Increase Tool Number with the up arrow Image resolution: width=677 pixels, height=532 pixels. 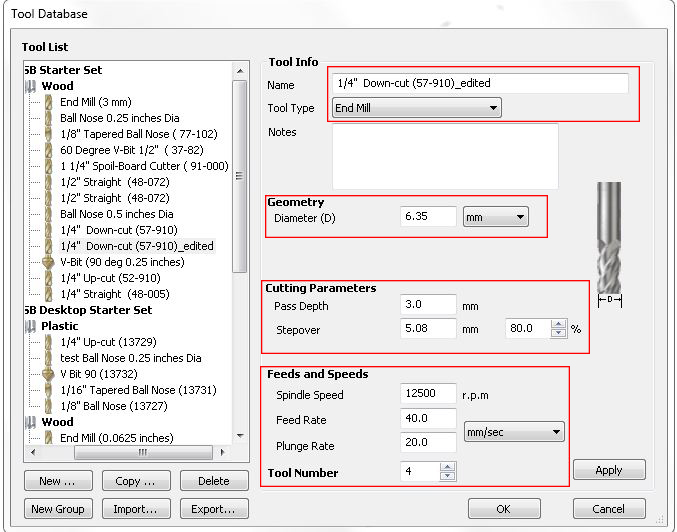(448, 467)
